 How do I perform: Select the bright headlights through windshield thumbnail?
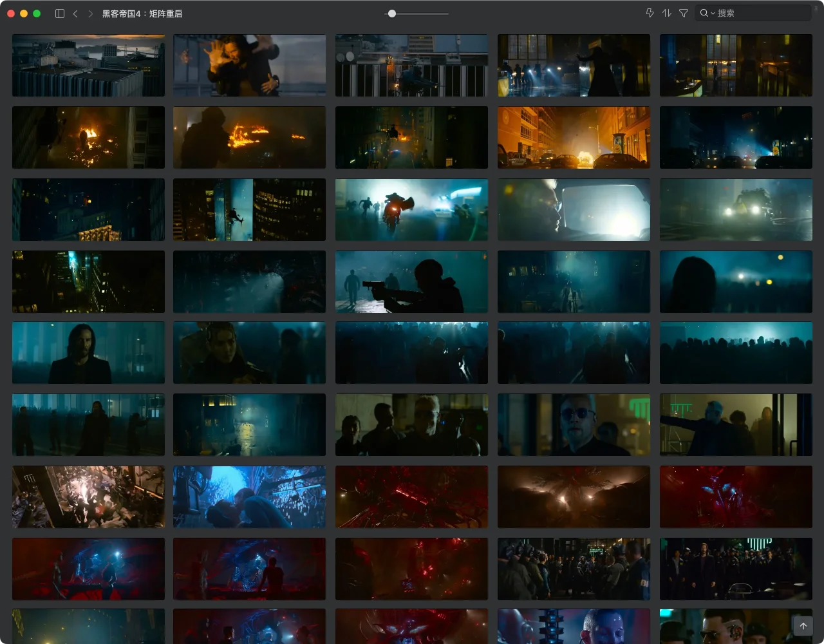pyautogui.click(x=574, y=210)
